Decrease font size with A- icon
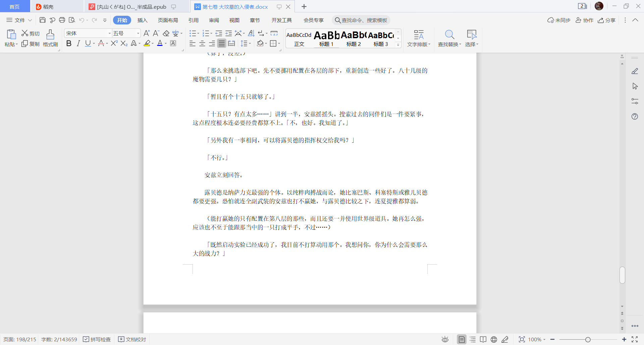The height and width of the screenshot is (345, 644). pos(156,33)
